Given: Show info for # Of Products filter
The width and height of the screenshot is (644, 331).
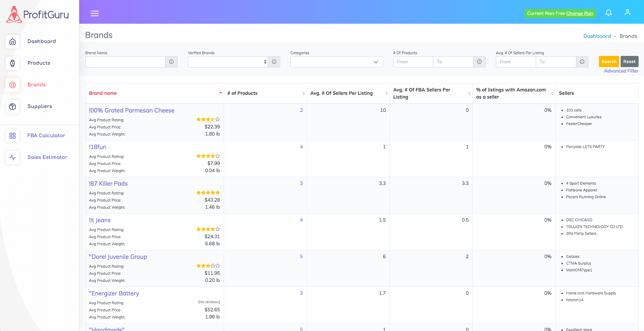Looking at the screenshot, I should click(x=480, y=62).
